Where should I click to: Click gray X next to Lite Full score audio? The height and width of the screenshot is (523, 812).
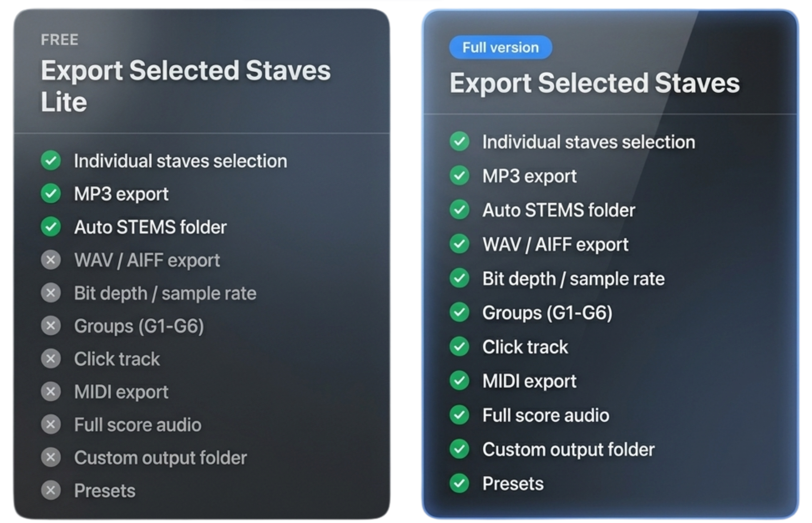(x=51, y=425)
